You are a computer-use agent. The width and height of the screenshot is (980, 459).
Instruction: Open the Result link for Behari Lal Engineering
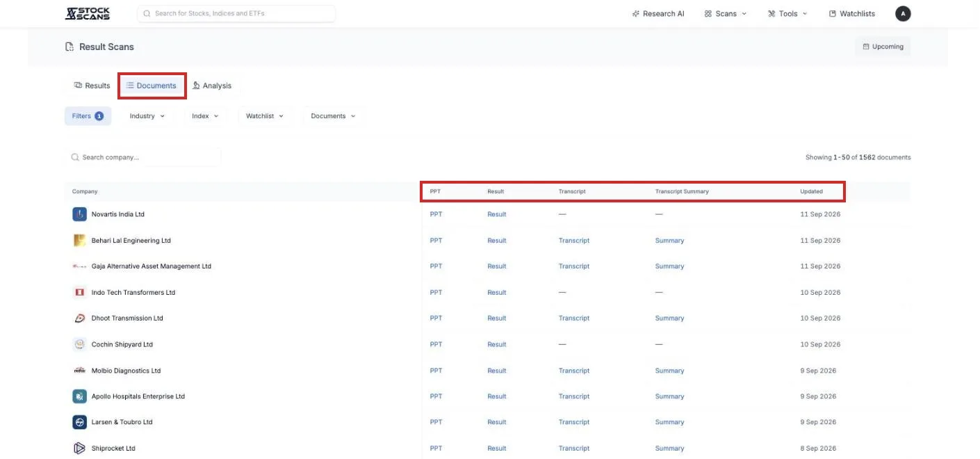coord(497,241)
